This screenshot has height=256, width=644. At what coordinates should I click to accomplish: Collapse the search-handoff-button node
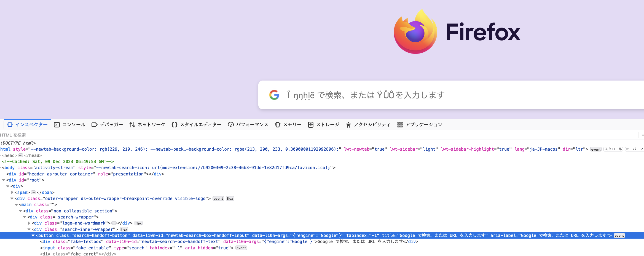tap(33, 236)
